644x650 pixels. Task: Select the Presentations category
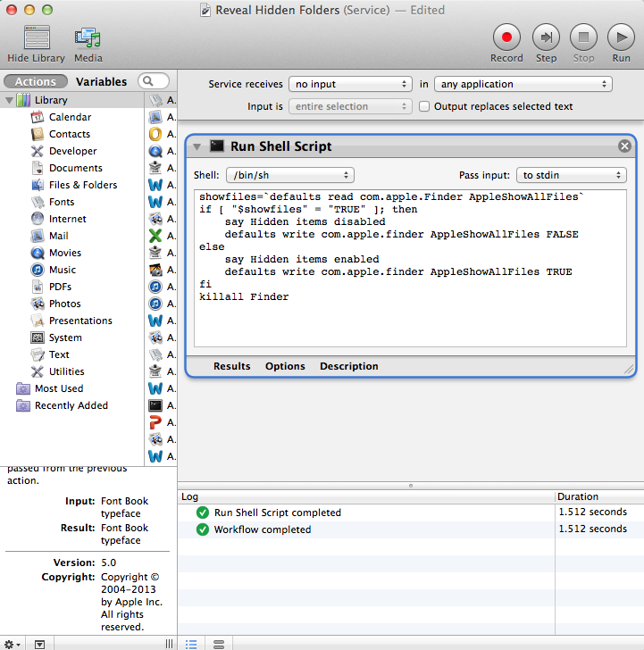(x=80, y=321)
